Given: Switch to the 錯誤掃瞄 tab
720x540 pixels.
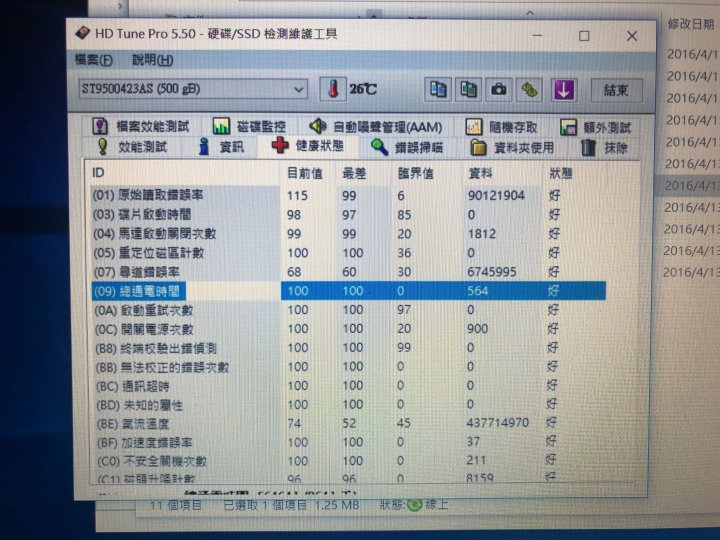Looking at the screenshot, I should [x=407, y=147].
